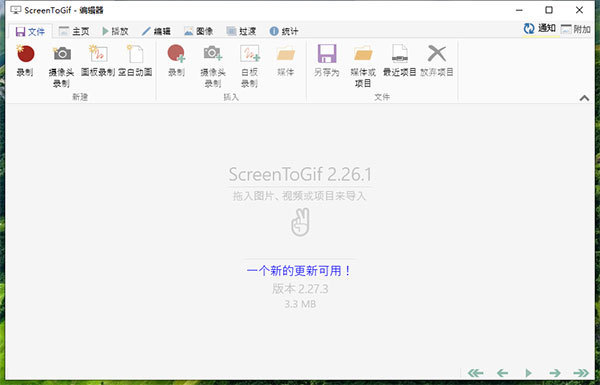Start new webcam recording (摄像头录制)

(x=61, y=66)
